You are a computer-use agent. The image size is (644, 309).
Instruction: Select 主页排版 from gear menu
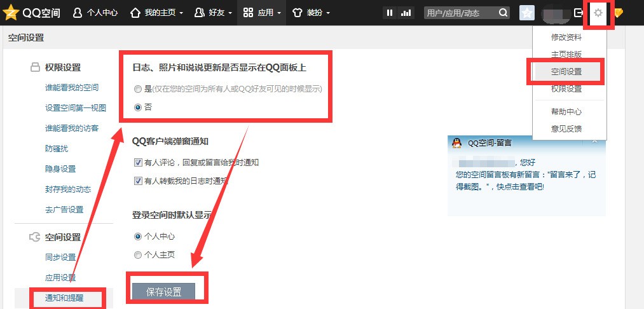tap(566, 54)
